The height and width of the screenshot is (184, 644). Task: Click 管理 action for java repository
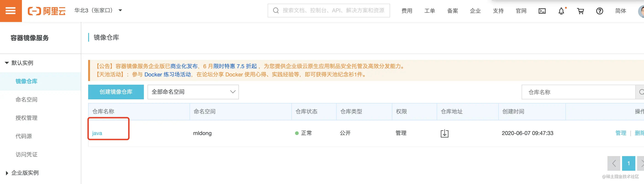click(620, 133)
